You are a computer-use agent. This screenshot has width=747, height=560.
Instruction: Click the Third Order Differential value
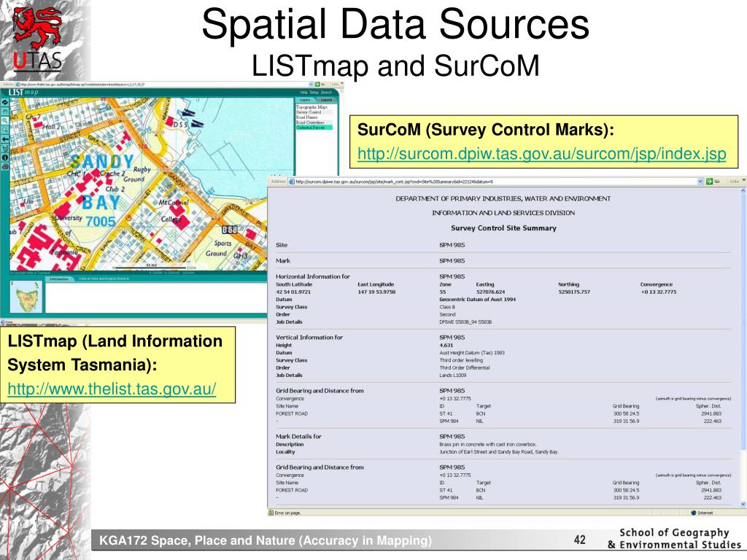pos(465,367)
